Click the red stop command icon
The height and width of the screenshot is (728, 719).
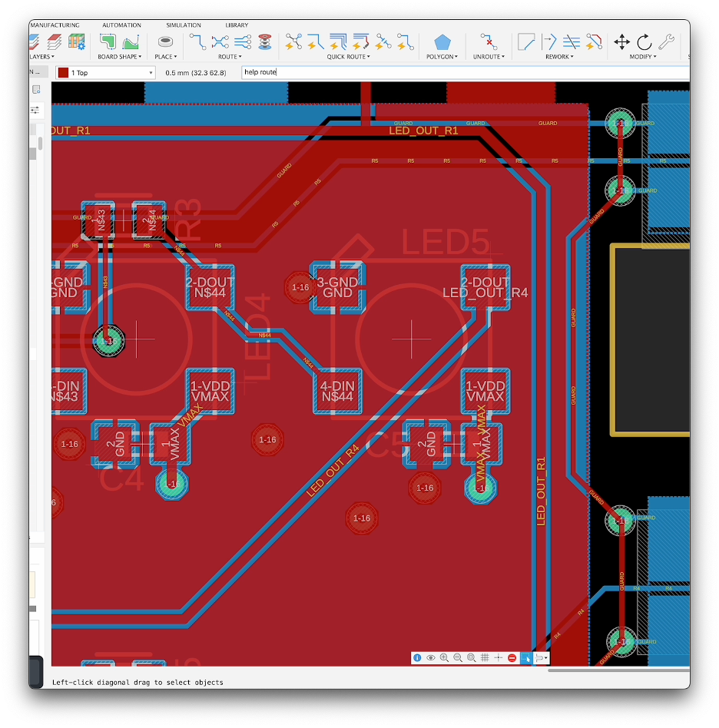(x=512, y=658)
